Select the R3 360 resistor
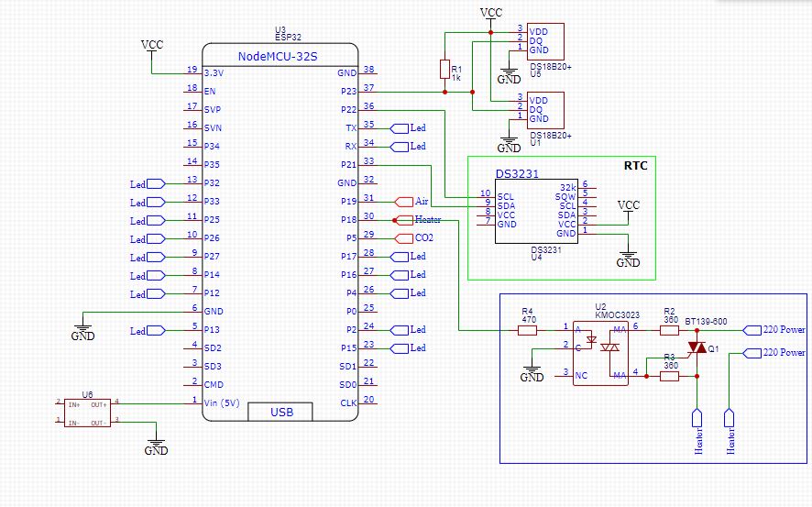 click(x=669, y=376)
